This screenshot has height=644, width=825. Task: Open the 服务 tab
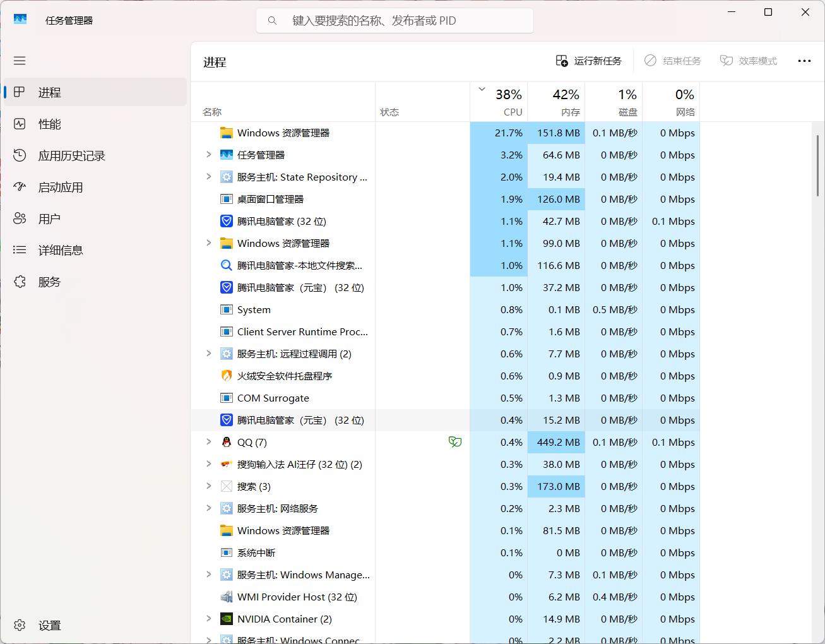tap(95, 282)
